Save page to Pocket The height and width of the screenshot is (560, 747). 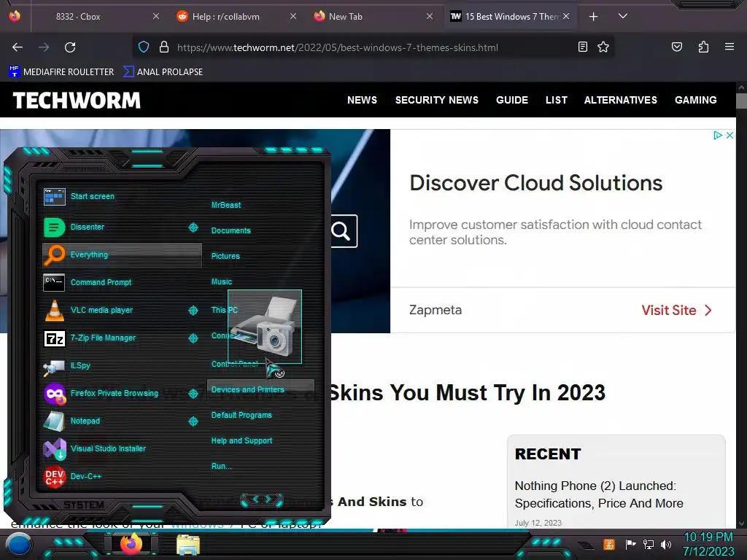[x=676, y=47]
